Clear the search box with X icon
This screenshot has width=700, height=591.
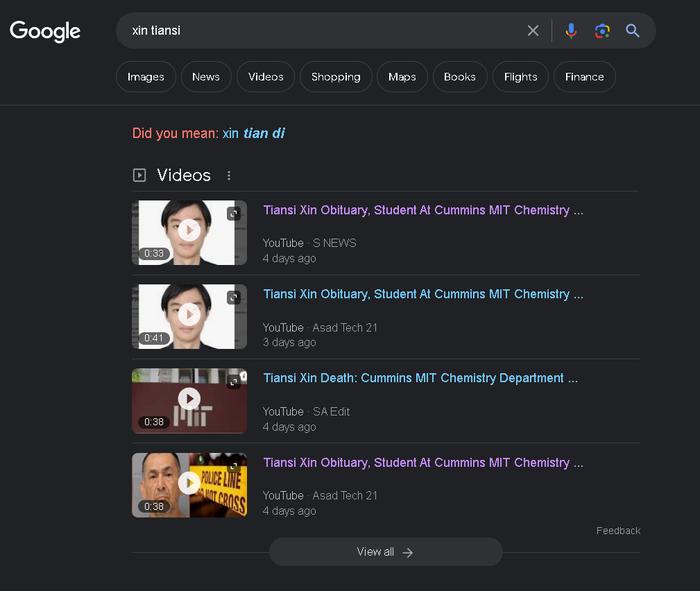pos(533,31)
